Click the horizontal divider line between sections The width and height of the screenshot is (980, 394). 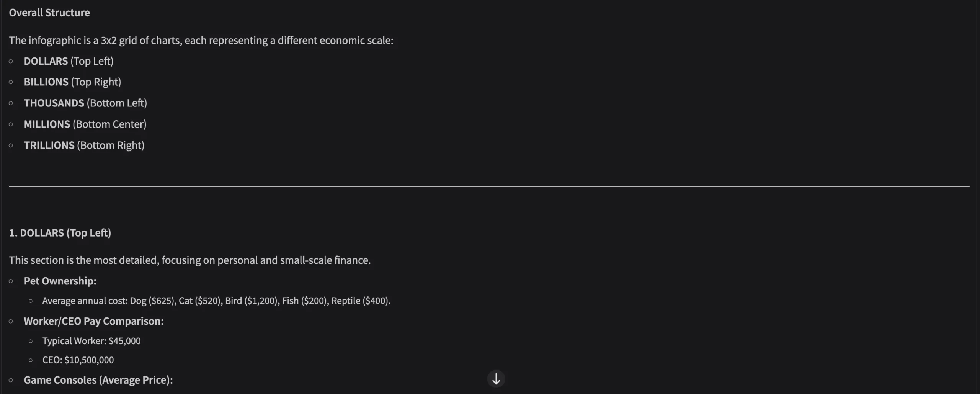click(489, 186)
